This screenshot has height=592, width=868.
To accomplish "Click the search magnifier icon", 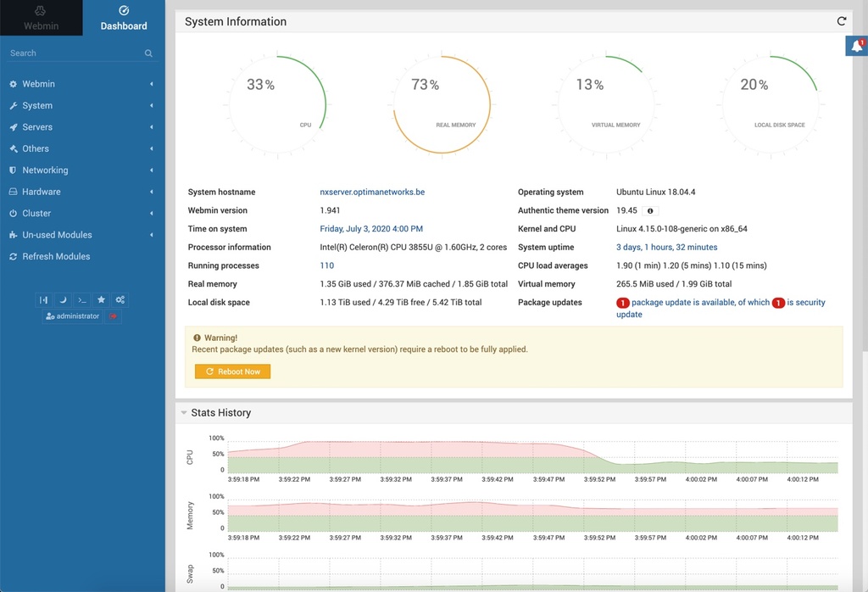I will [x=148, y=53].
